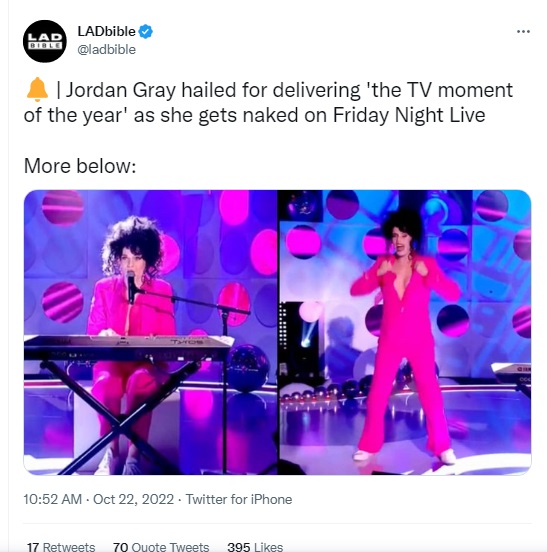The width and height of the screenshot is (547, 552).
Task: View the 70 Quote Tweets list
Action: click(x=161, y=547)
